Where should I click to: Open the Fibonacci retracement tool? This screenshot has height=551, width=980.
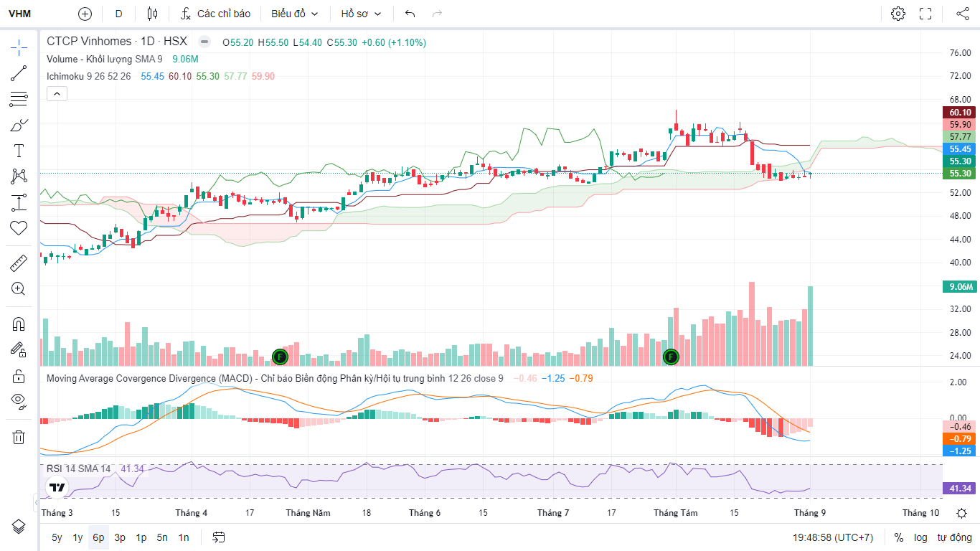(19, 99)
